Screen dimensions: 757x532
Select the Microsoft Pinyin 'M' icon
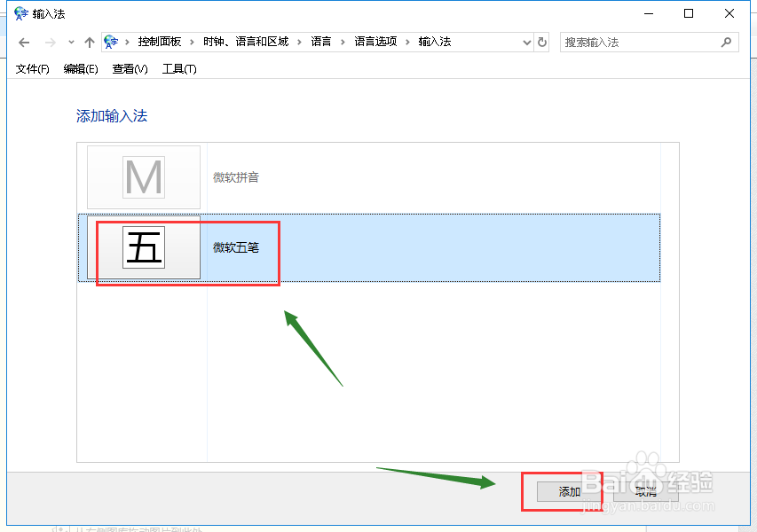click(x=143, y=176)
